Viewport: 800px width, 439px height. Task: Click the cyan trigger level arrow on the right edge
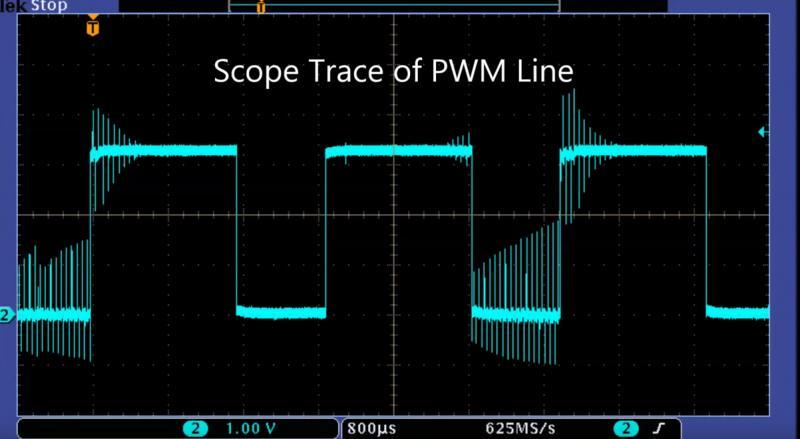point(764,131)
